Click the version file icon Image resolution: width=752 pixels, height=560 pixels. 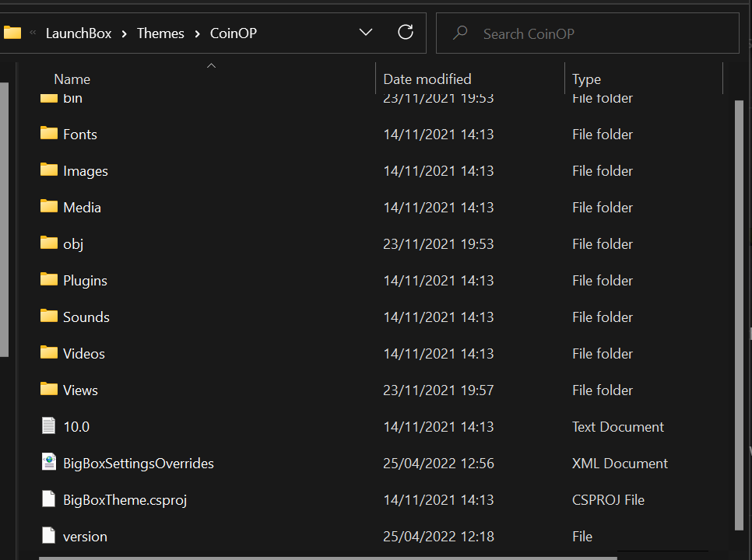pyautogui.click(x=48, y=535)
